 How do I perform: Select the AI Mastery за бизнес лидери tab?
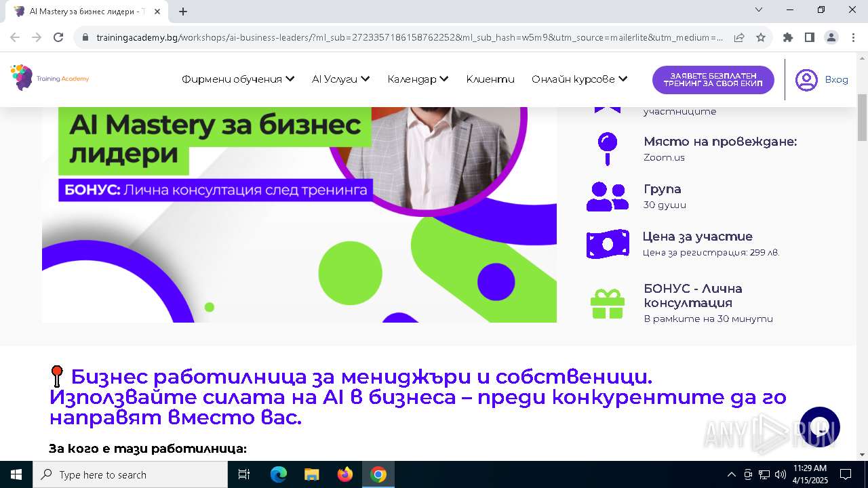click(87, 12)
